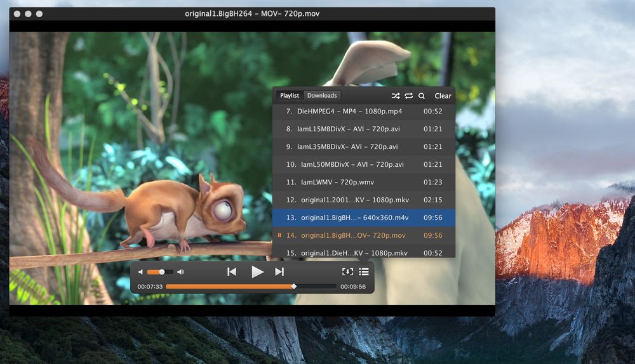Switch to the Playlist tab
This screenshot has height=364, width=635.
(290, 96)
